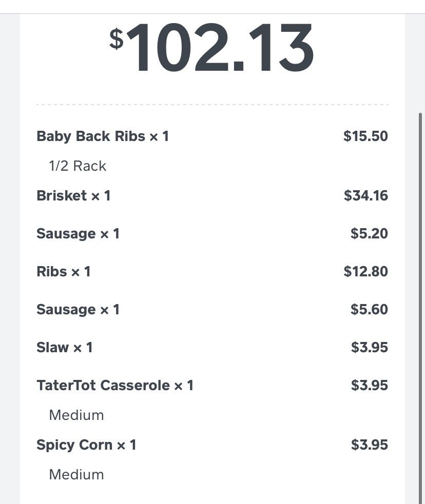Select the plain Ribs × 1 item
Viewport: 425px width, 504px height.
coord(64,272)
